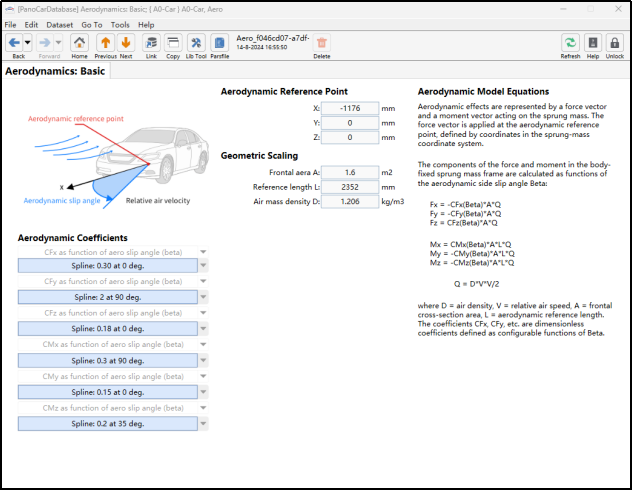Go to Next dataset
The image size is (634, 492).
[126, 43]
